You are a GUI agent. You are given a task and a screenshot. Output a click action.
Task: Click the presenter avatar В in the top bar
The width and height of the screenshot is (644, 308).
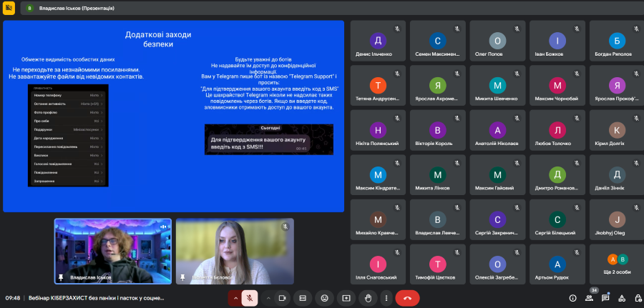tap(29, 8)
